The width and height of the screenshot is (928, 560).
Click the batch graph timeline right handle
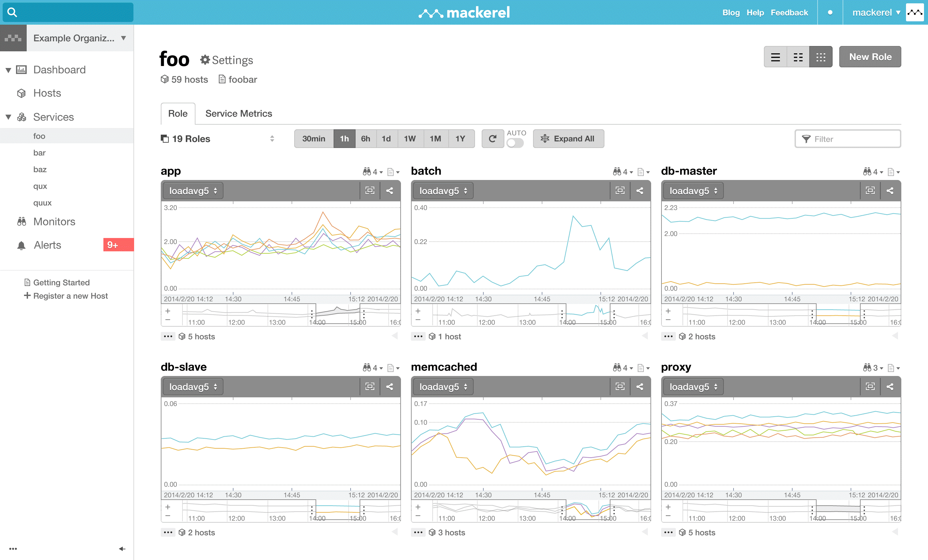click(614, 314)
